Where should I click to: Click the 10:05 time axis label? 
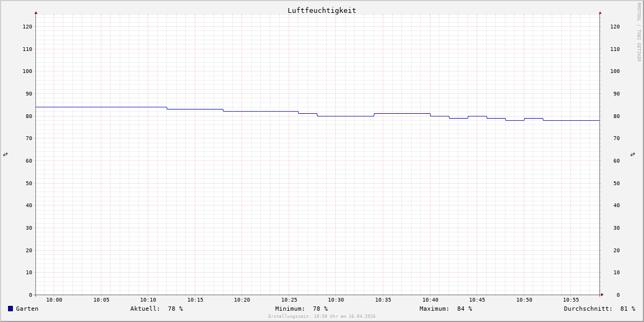click(x=101, y=300)
